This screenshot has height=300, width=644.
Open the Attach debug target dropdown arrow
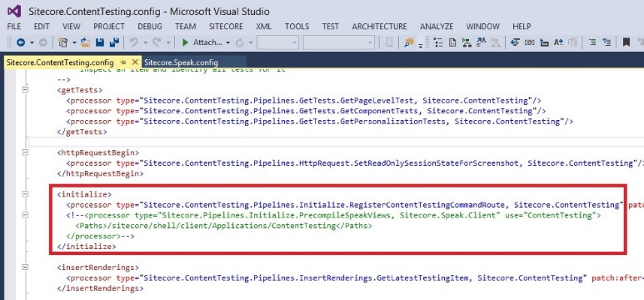[228, 42]
